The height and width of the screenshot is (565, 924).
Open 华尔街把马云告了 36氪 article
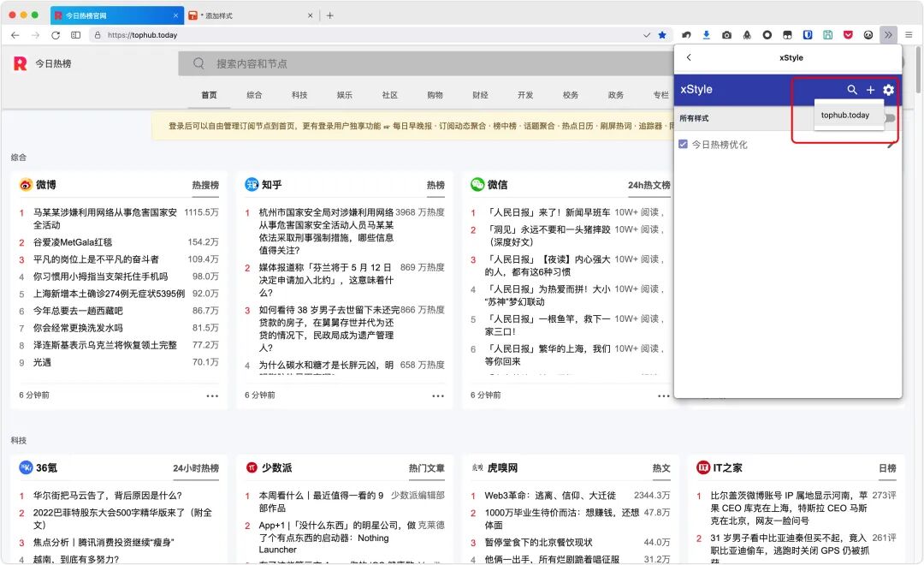tap(107, 496)
